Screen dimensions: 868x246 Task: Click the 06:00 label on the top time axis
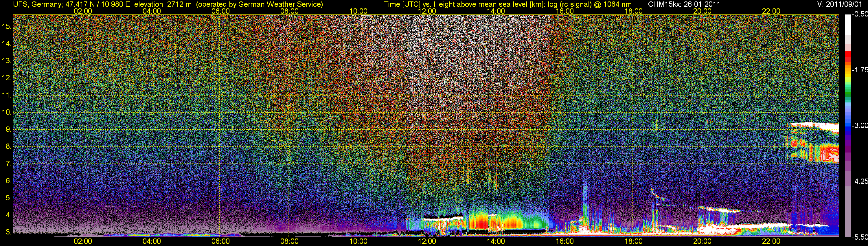click(x=220, y=11)
